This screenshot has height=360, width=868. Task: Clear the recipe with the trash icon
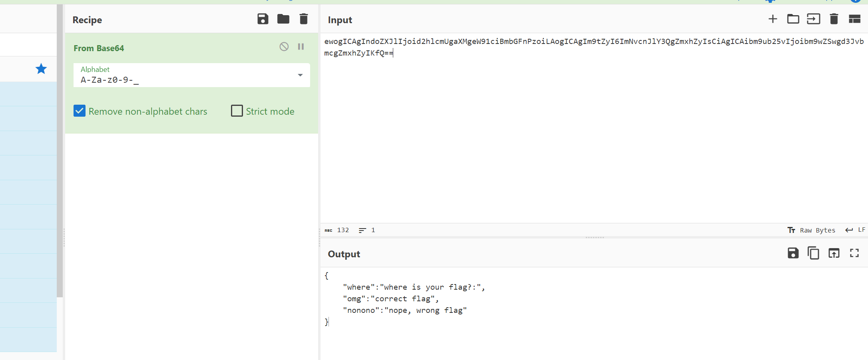tap(303, 19)
